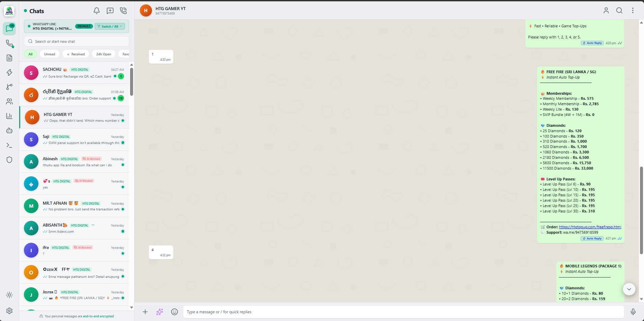
Task: Open the OzzieX FF conversation
Action: pyautogui.click(x=74, y=273)
